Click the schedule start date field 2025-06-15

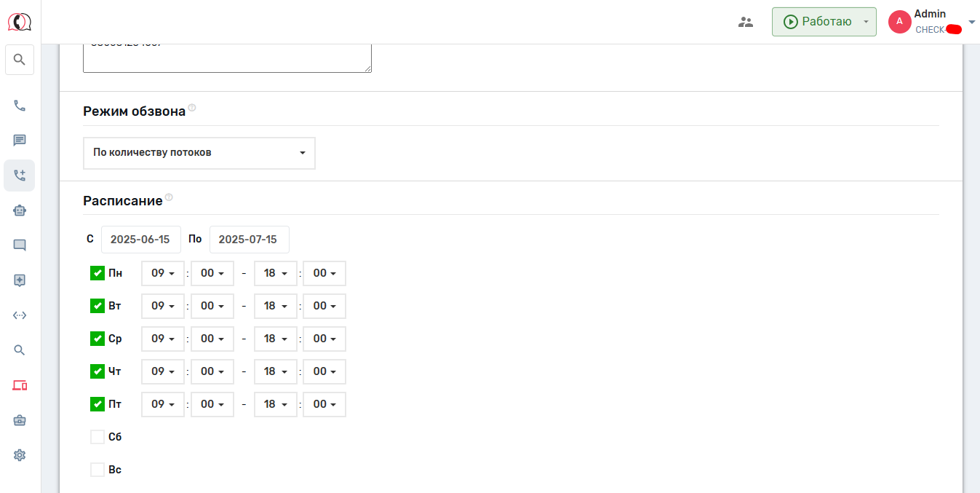point(140,240)
